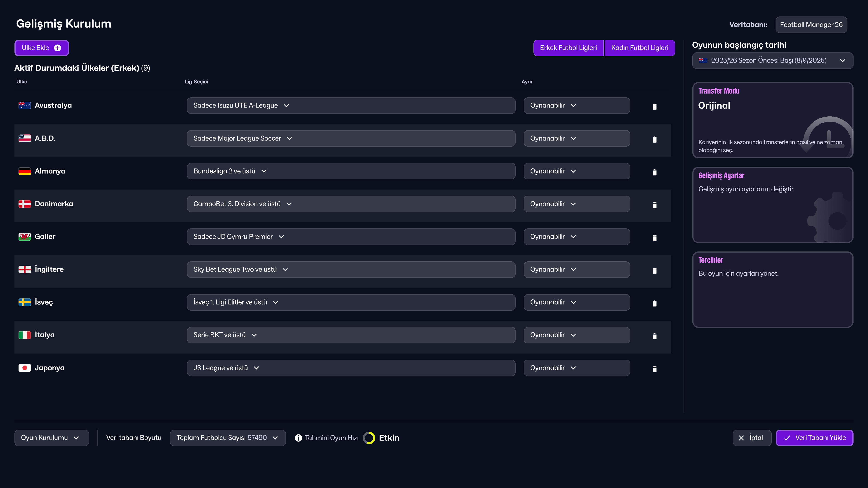Expand the Oynanabilir dropdown for A.B.D.

577,138
